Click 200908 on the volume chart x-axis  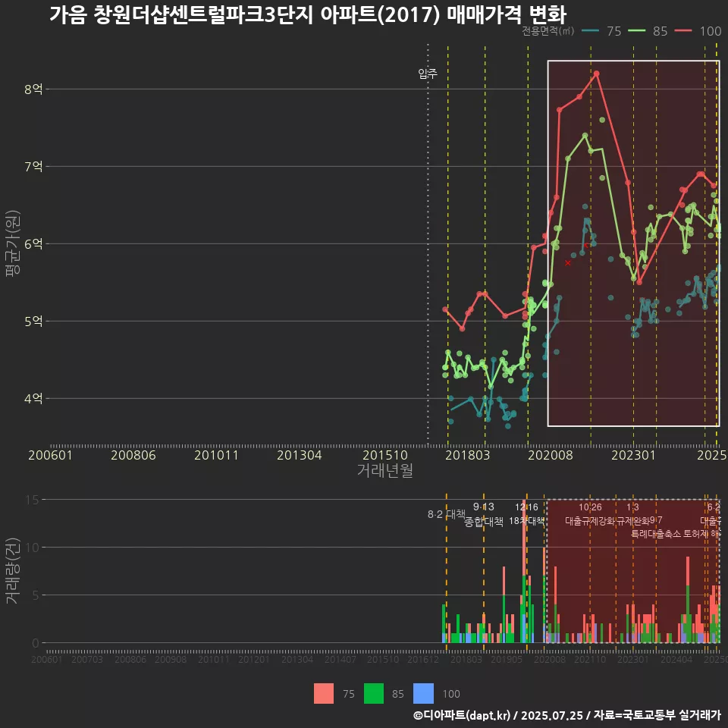[171, 659]
